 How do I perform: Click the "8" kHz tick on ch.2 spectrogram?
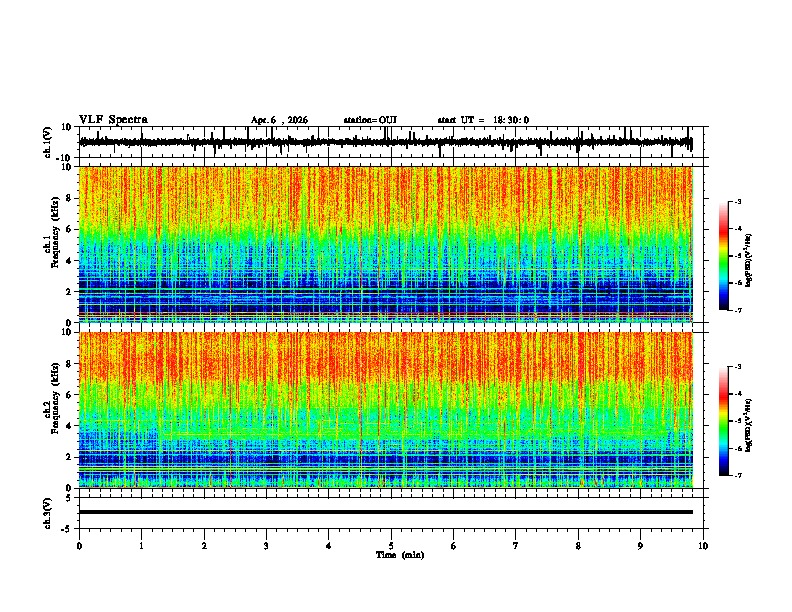tap(70, 364)
